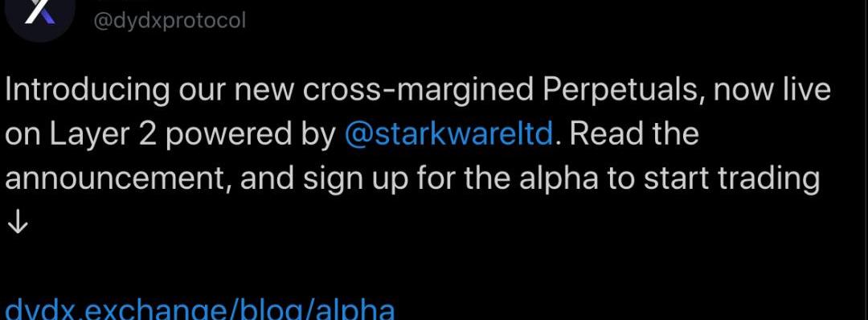This screenshot has width=868, height=320.
Task: Open the @starkwareltd mention
Action: tap(448, 134)
